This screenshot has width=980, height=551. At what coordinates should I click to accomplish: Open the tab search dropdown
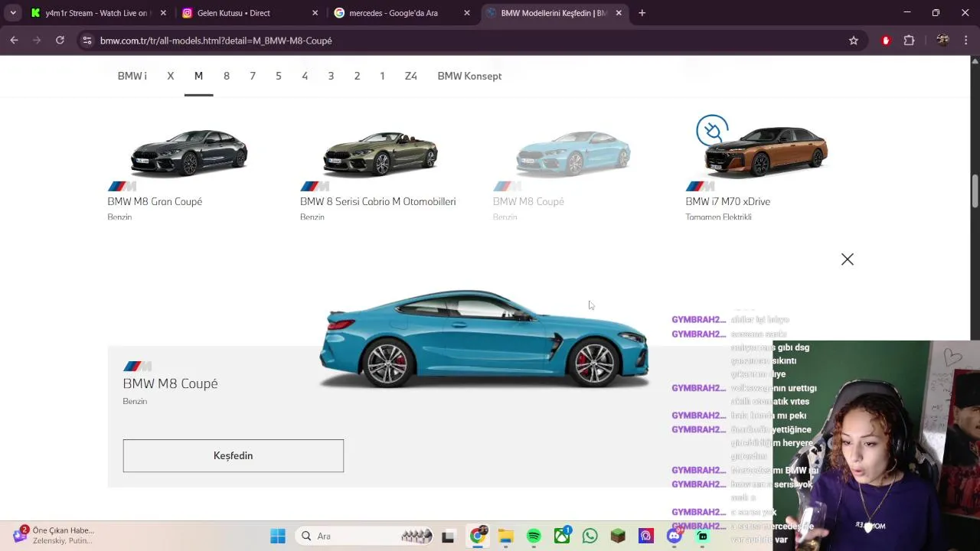tap(13, 13)
